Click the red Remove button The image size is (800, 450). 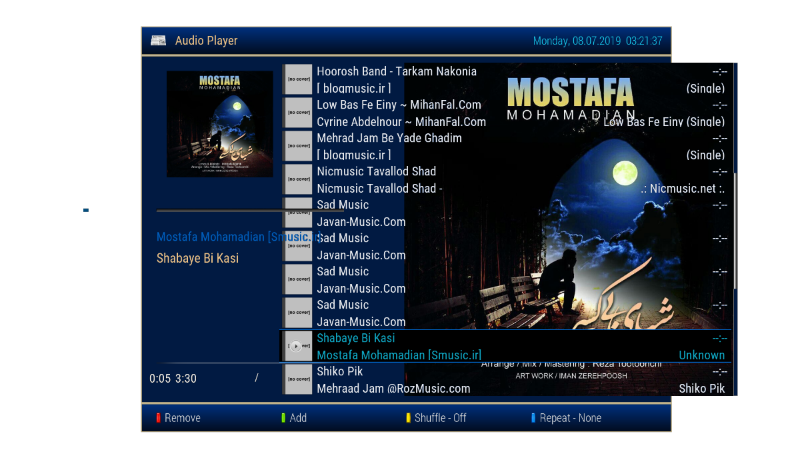coord(178,418)
